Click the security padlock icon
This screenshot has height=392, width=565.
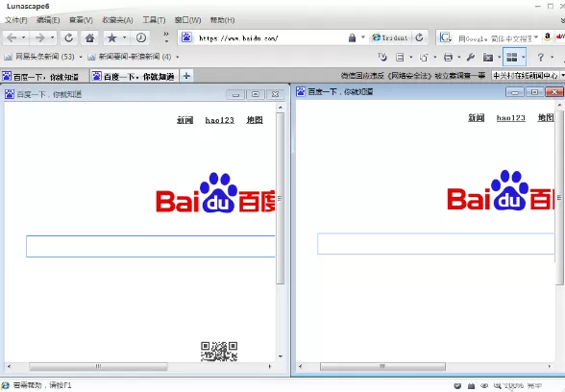[x=352, y=37]
